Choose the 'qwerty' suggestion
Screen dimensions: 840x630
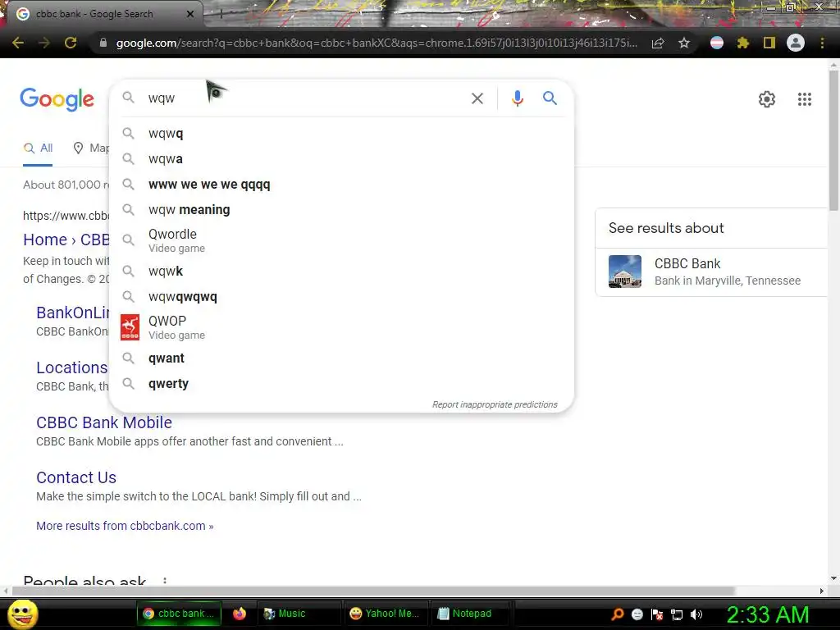pos(341,384)
